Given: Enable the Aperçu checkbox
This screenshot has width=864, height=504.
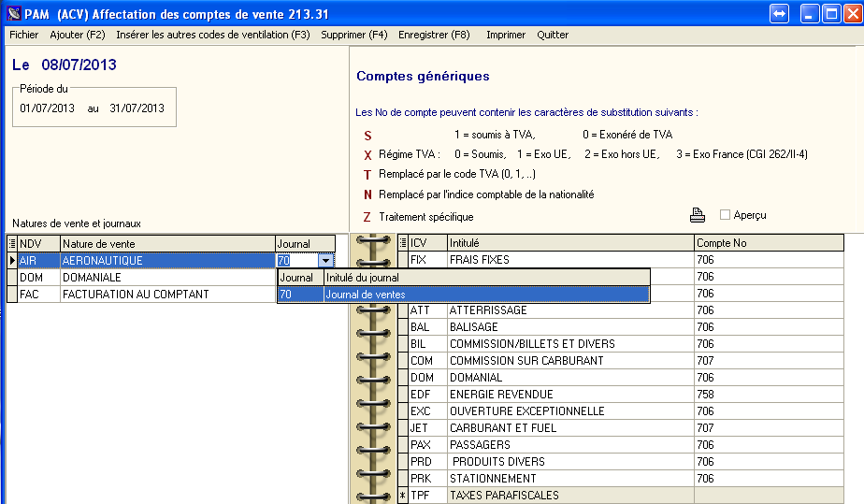Looking at the screenshot, I should (725, 215).
